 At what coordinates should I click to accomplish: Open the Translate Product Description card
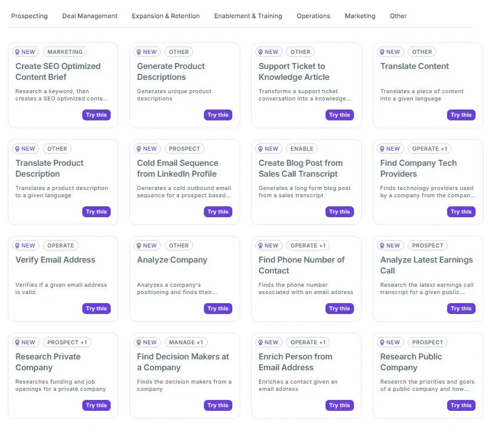pyautogui.click(x=49, y=169)
